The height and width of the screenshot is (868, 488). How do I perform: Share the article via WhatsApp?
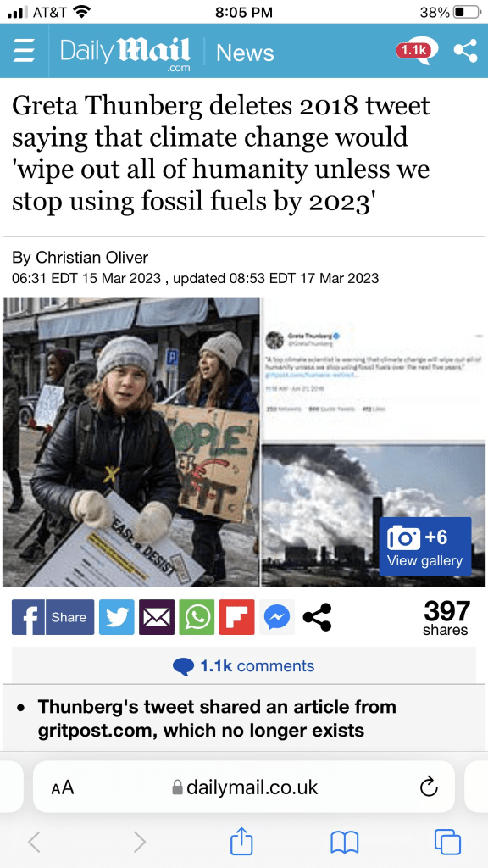pyautogui.click(x=197, y=617)
